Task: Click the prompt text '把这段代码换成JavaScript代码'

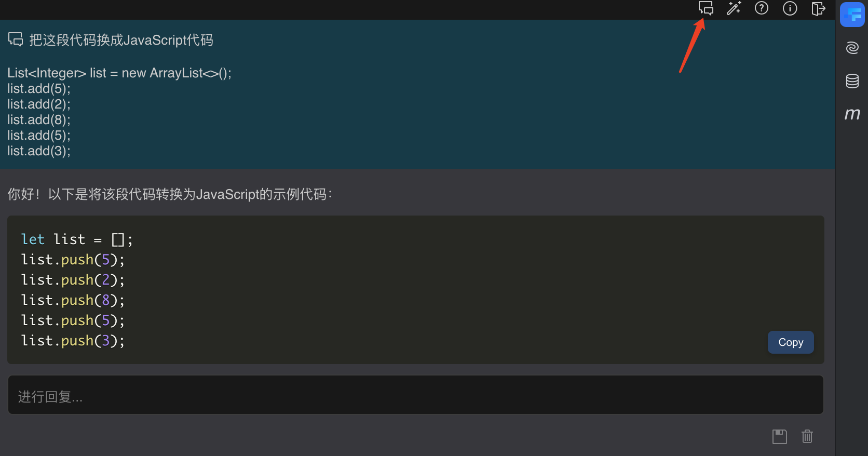Action: tap(121, 40)
